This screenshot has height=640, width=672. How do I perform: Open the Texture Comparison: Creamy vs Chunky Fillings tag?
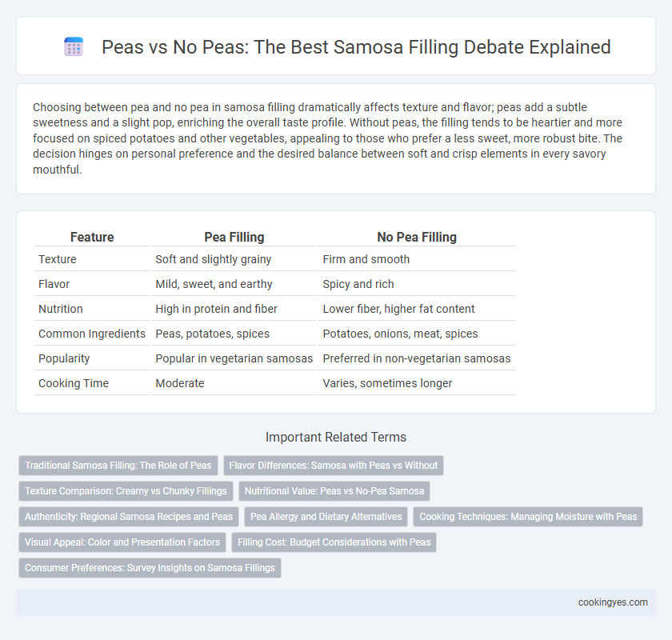(126, 491)
